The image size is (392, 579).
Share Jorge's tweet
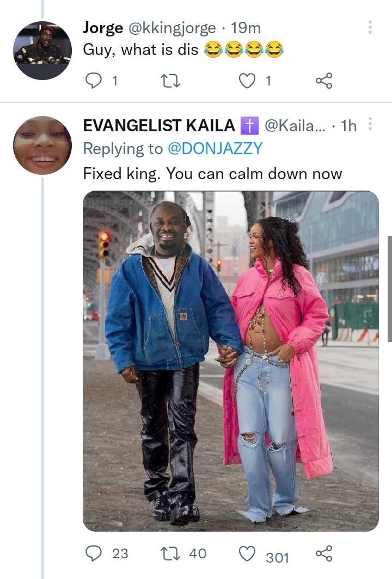click(x=324, y=81)
